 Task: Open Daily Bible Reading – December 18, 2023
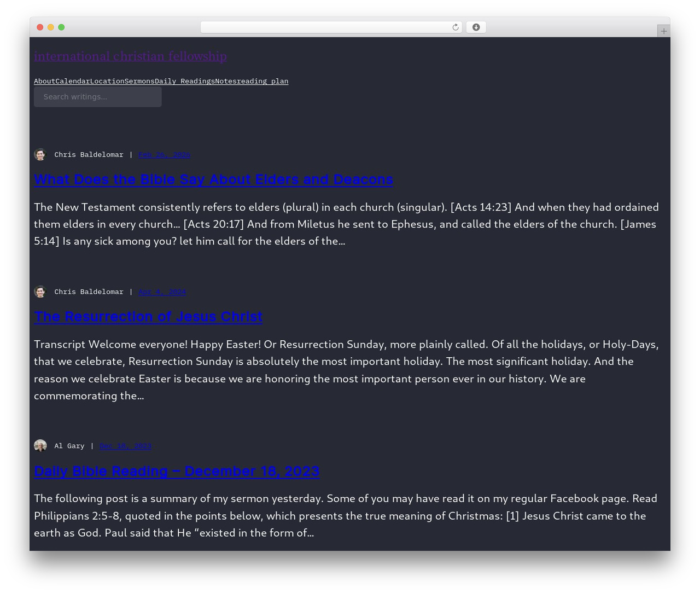[177, 471]
